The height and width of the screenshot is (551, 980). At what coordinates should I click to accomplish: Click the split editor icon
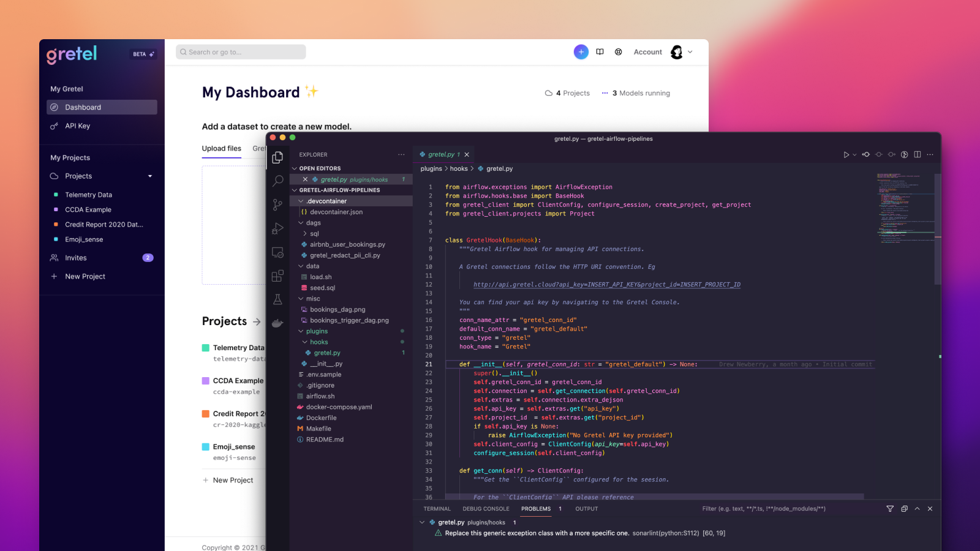tap(917, 155)
